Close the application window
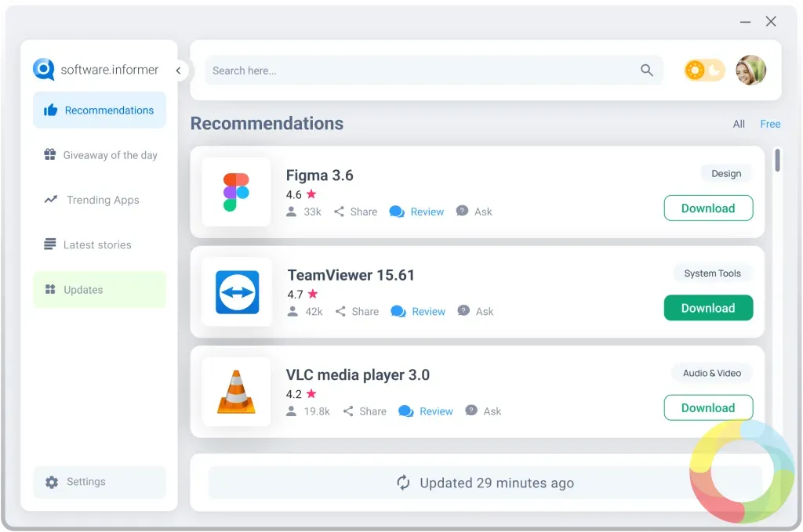 (x=771, y=21)
